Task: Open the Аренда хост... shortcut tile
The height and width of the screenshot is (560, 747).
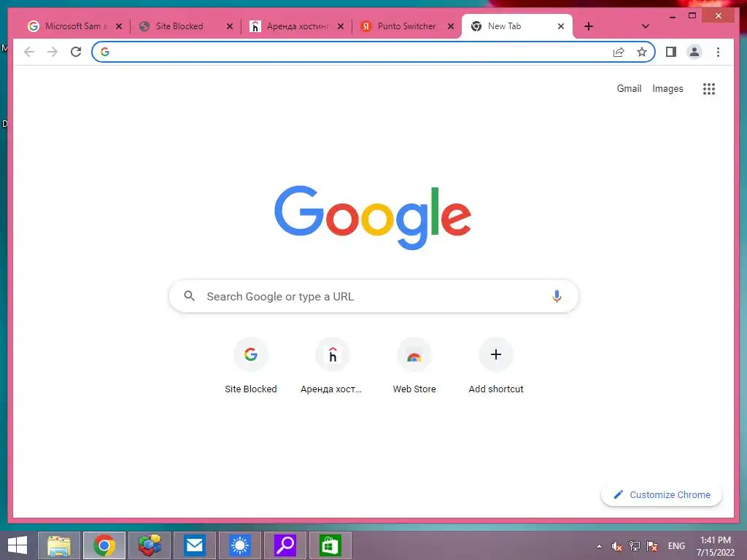Action: point(332,366)
